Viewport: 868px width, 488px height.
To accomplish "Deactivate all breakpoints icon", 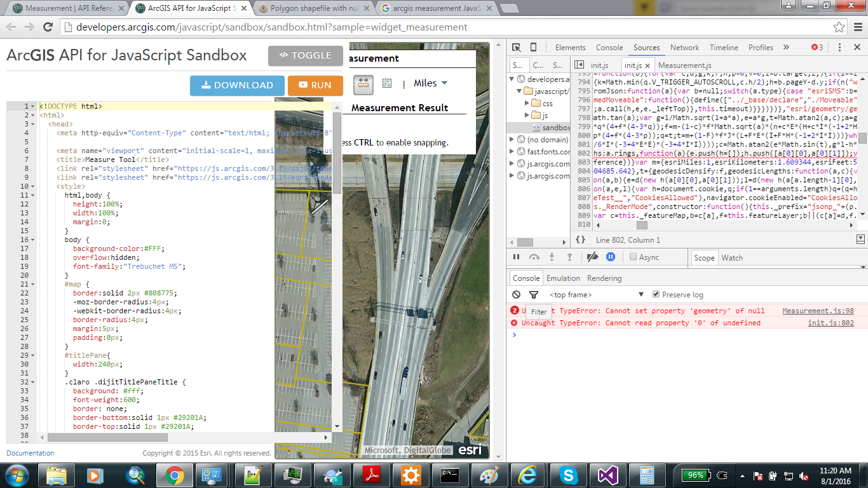I will click(592, 257).
